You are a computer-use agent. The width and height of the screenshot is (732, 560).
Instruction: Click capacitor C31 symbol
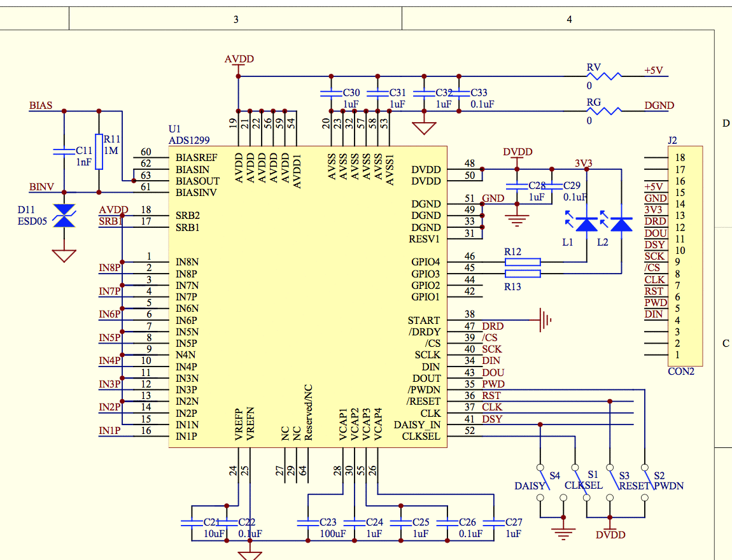[x=377, y=94]
